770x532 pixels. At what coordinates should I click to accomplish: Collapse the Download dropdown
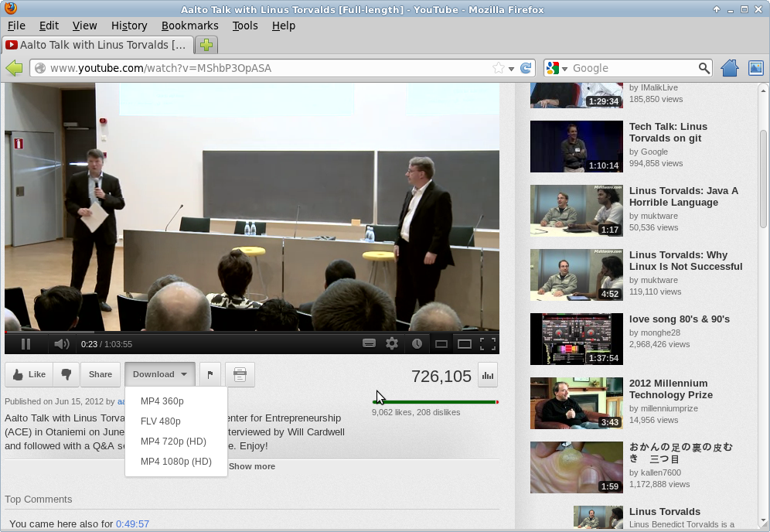[159, 374]
